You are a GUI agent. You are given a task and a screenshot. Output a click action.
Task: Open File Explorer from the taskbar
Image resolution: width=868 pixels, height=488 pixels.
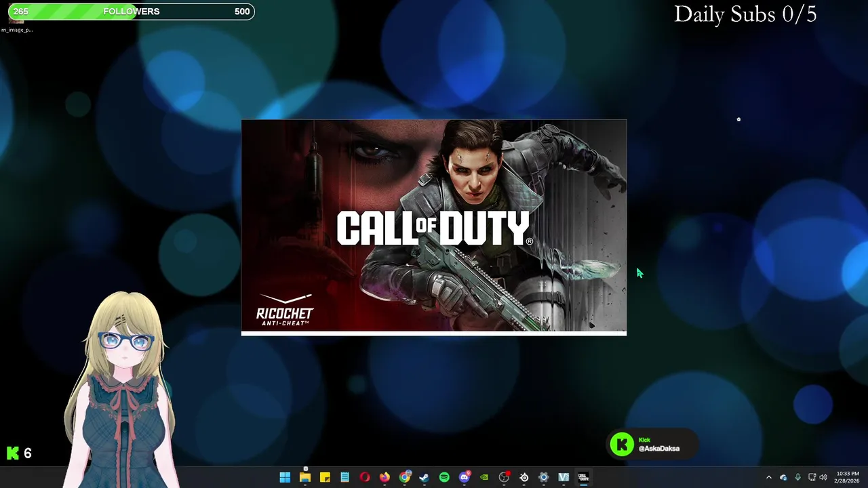click(x=305, y=477)
